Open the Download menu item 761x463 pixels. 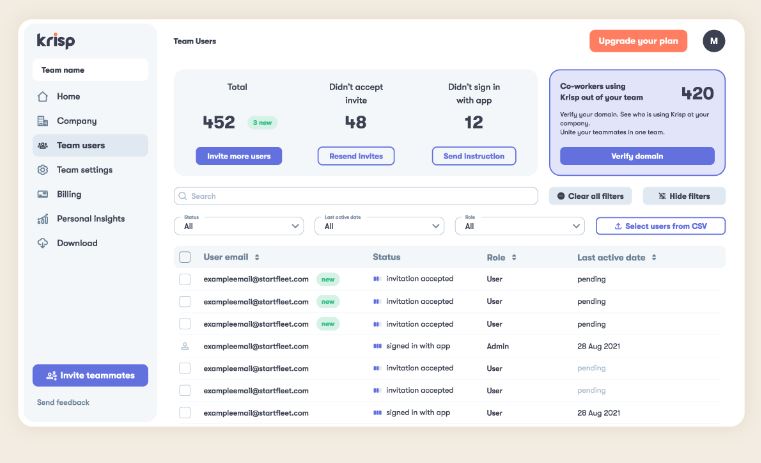pyautogui.click(x=90, y=243)
